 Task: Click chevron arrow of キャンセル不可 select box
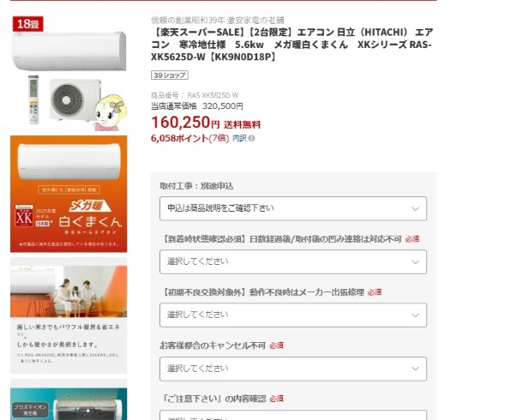[415, 369]
